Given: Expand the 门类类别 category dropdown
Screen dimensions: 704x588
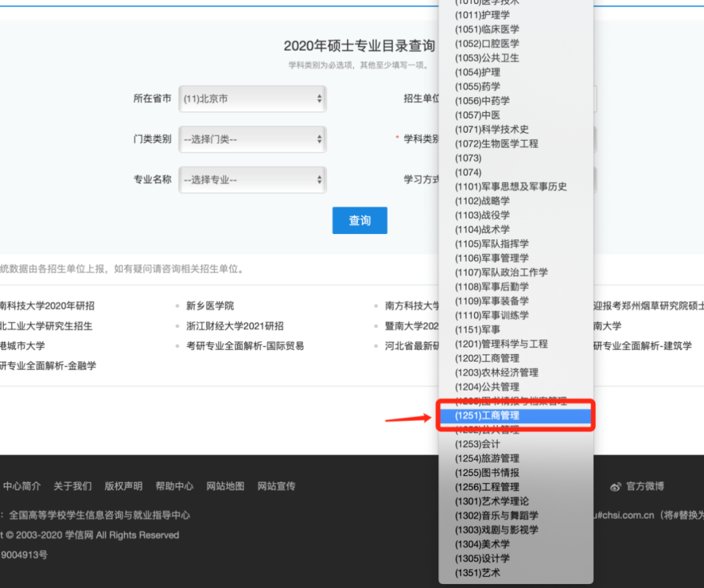Looking at the screenshot, I should (x=252, y=140).
